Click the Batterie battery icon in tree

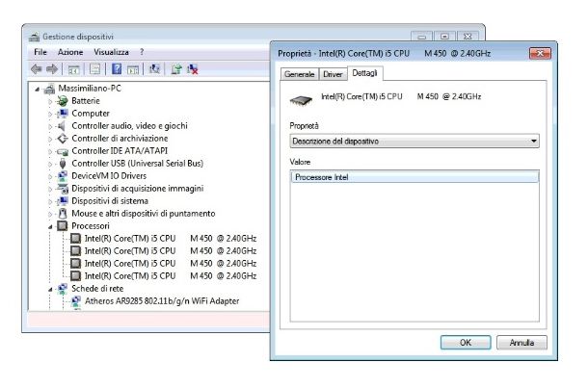coord(63,101)
